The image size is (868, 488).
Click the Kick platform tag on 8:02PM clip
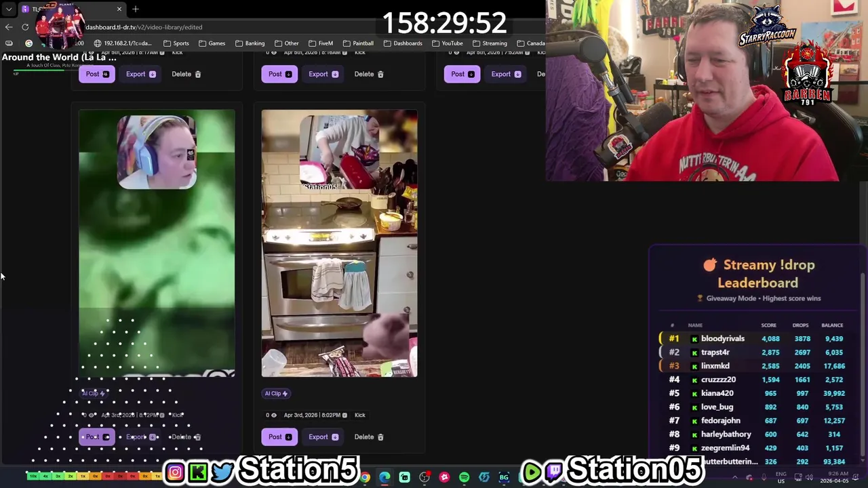point(359,415)
